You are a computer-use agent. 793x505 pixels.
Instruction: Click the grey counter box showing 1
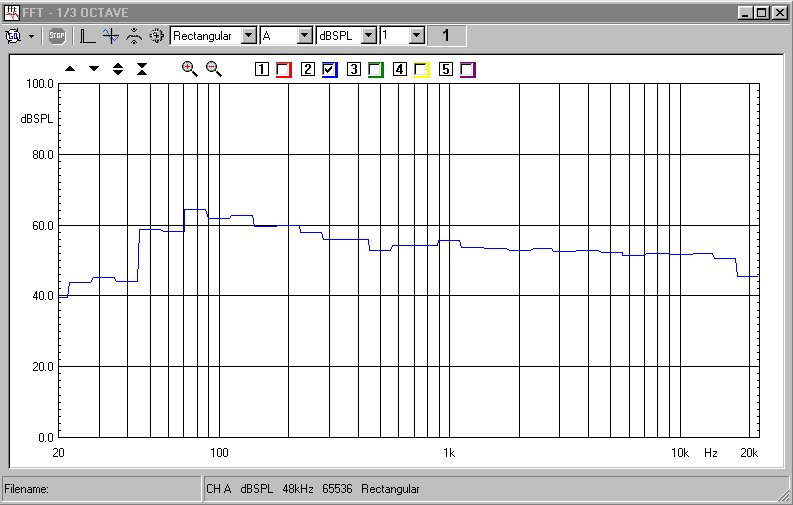tap(446, 36)
